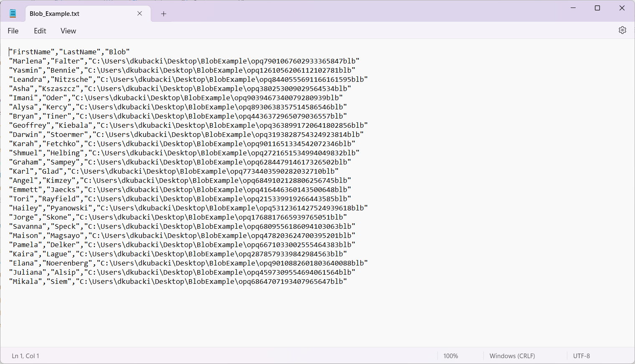This screenshot has height=364, width=635.
Task: Click the Ln 1, Col 1 status indicator
Action: tap(25, 356)
